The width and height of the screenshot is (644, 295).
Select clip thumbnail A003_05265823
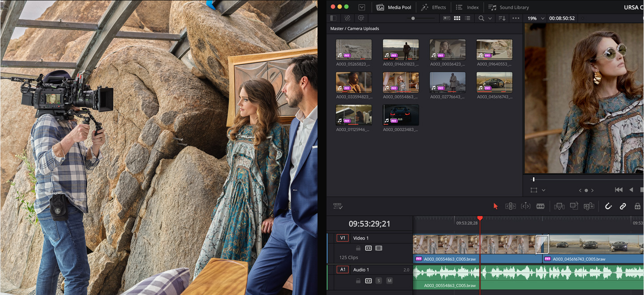[354, 50]
